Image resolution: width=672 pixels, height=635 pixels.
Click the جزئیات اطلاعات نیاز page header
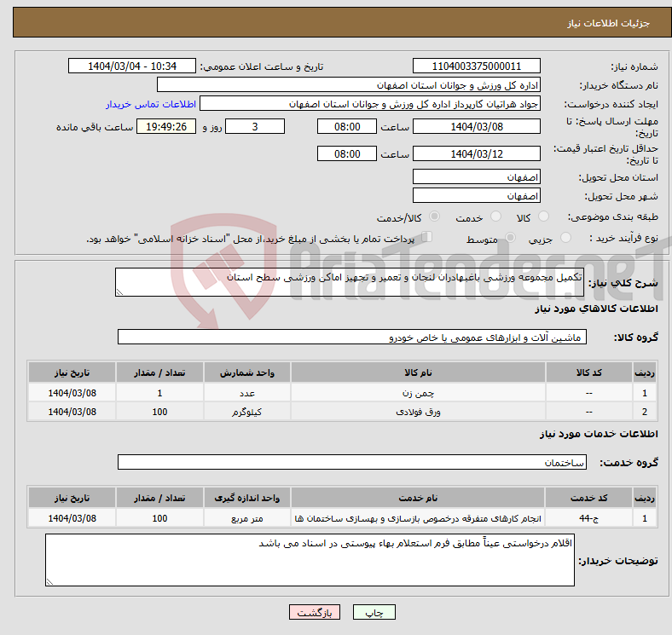coord(608,23)
